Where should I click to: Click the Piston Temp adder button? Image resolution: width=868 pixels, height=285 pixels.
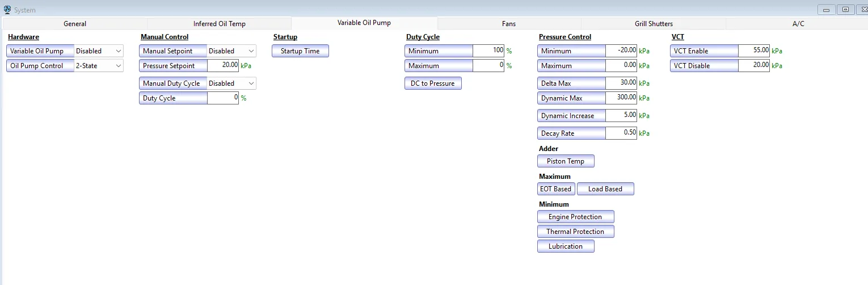click(566, 161)
